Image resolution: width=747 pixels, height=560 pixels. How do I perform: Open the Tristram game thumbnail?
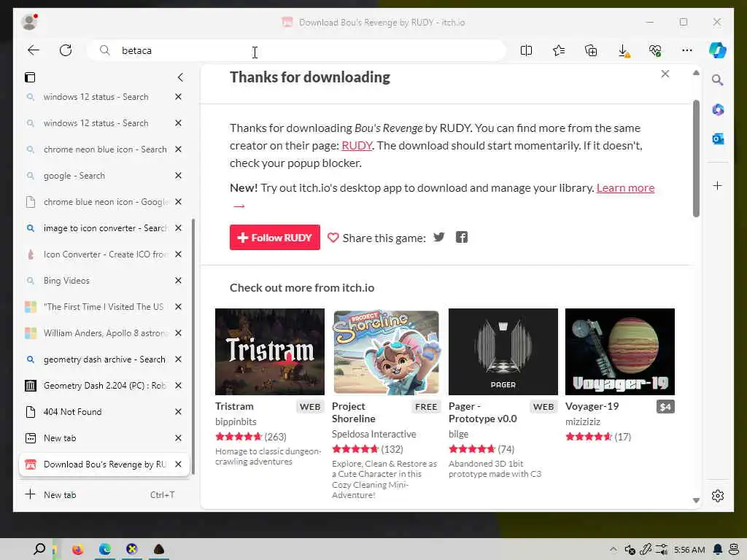point(270,351)
